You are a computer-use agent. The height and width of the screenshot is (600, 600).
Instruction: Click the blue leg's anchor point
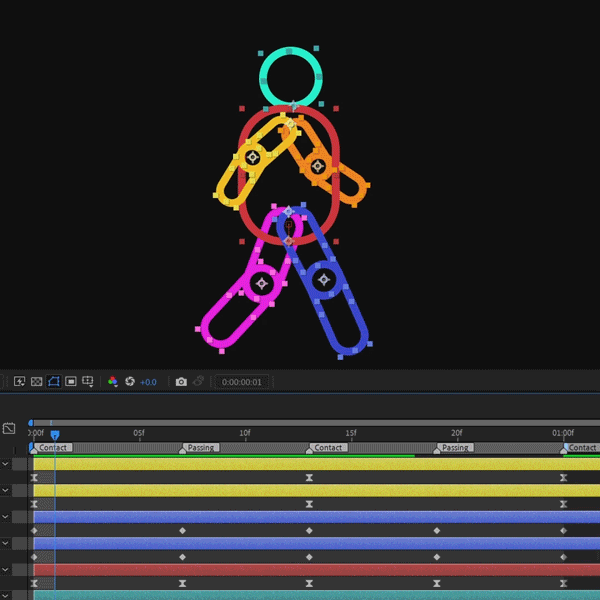(x=324, y=280)
